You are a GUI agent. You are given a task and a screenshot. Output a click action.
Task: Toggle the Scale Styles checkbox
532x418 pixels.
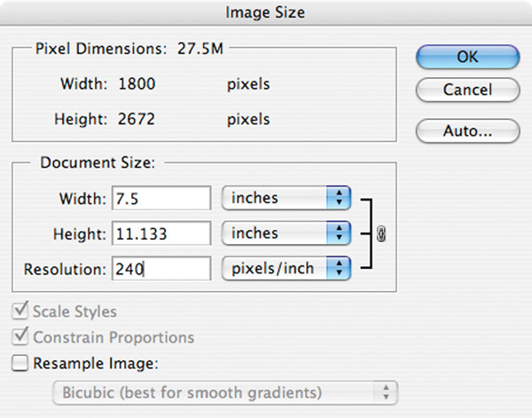[20, 311]
